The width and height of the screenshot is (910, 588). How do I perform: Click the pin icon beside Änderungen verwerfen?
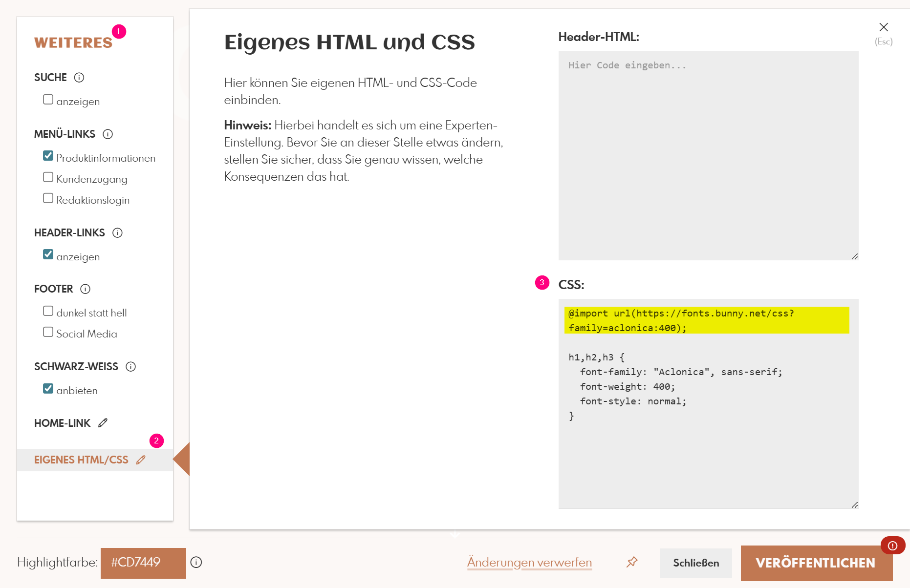(x=632, y=562)
